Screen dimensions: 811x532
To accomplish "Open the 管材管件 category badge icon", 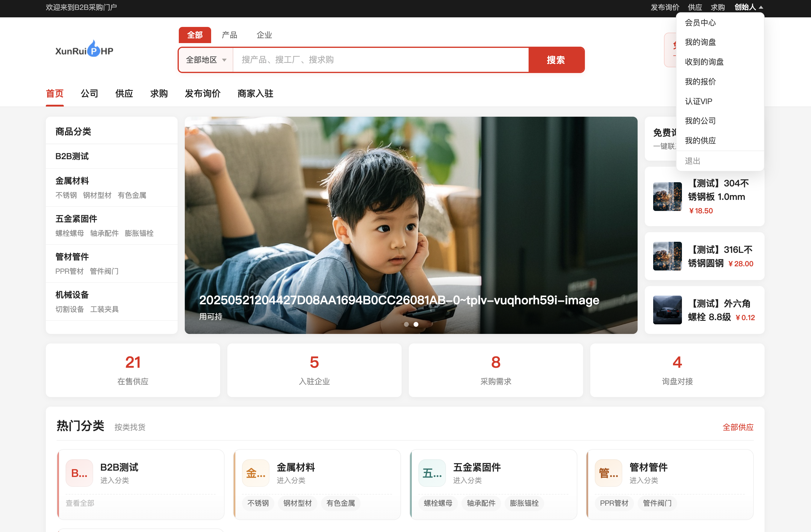I will pyautogui.click(x=608, y=473).
